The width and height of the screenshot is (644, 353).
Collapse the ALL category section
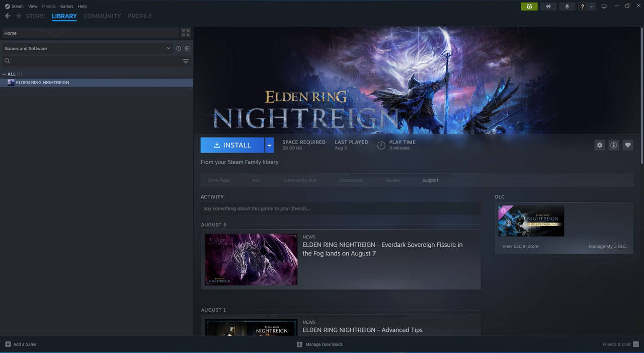5,74
